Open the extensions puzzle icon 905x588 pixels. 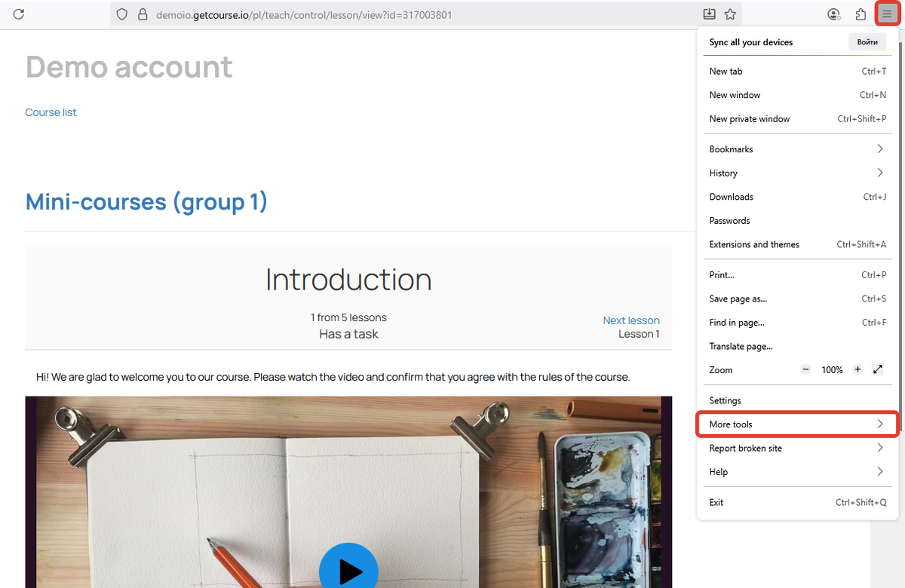click(861, 14)
